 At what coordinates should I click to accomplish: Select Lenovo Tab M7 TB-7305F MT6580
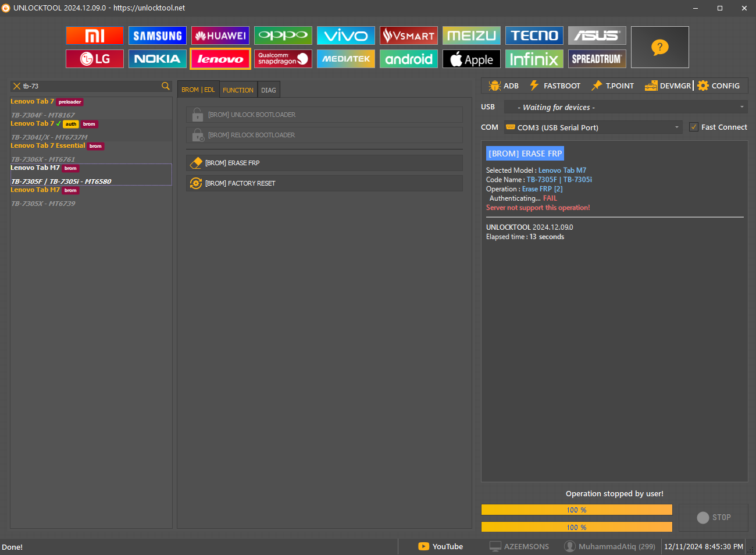click(x=91, y=175)
